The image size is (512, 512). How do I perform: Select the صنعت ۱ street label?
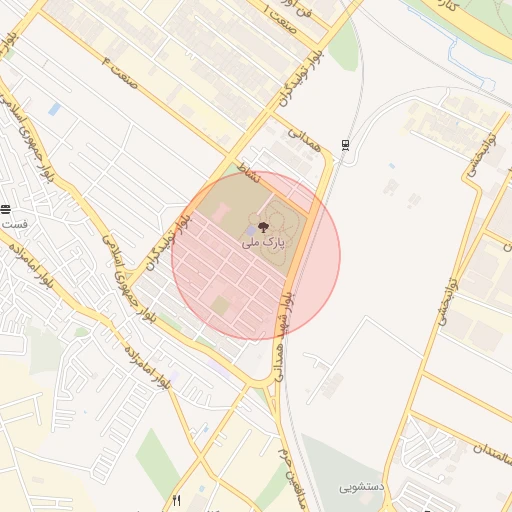[279, 20]
